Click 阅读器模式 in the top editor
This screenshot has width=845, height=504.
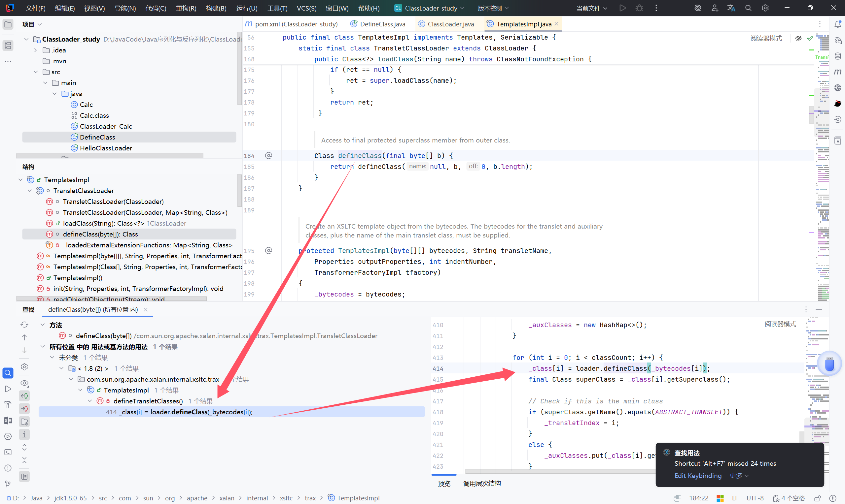[x=766, y=38]
